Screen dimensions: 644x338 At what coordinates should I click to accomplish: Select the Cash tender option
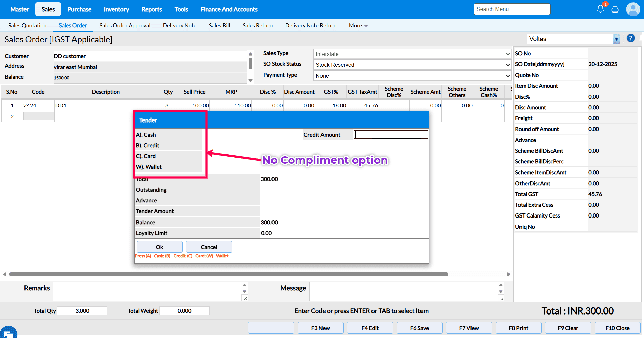[x=146, y=135]
